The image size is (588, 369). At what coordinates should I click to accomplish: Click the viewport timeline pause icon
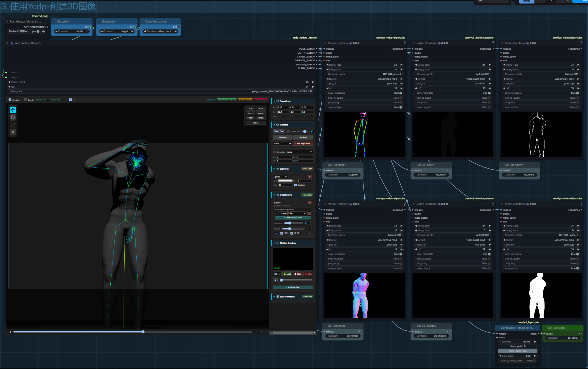pos(10,332)
